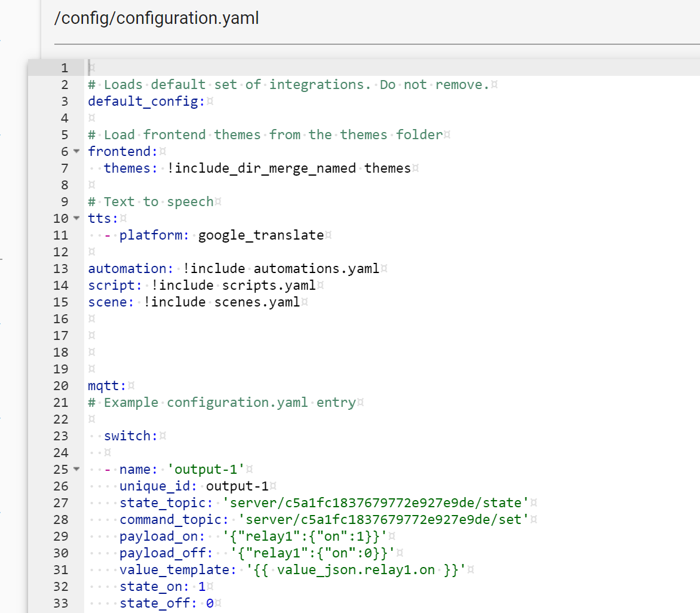700x613 pixels.
Task: Fold the output-1 switch entry at line 25
Action: 76,470
